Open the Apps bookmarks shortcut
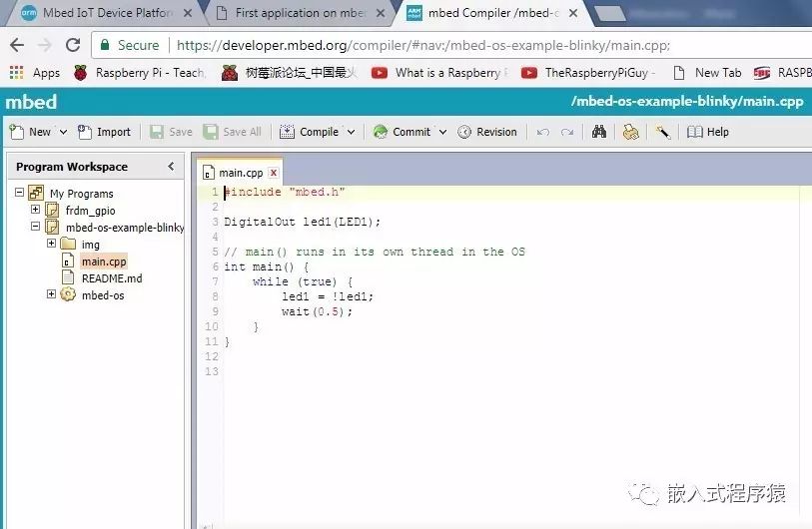This screenshot has width=812, height=529. point(35,73)
